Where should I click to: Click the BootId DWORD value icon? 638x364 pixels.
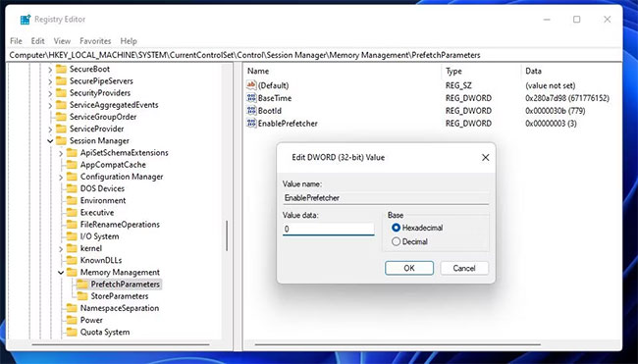click(x=251, y=111)
